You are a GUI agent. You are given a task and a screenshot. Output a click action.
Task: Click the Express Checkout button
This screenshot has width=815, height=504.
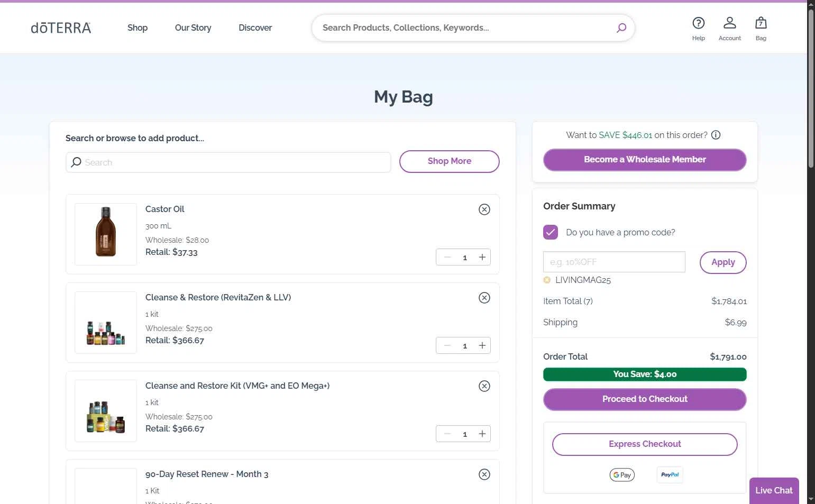[645, 444]
